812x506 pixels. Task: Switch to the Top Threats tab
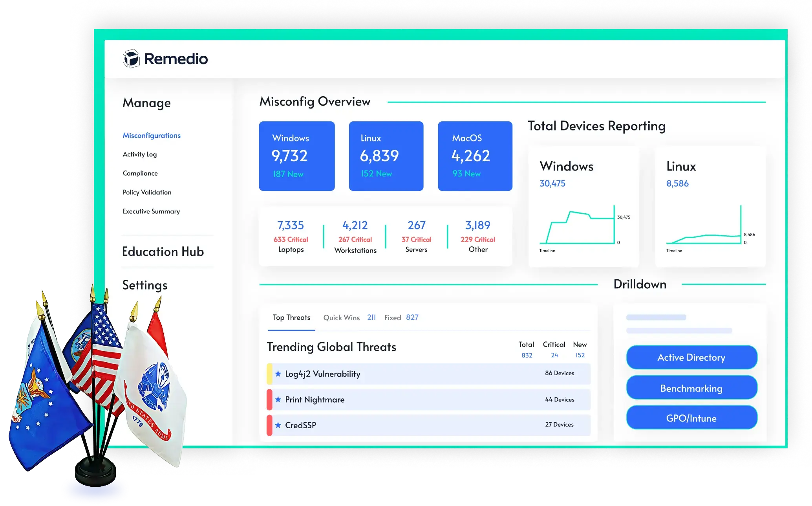(291, 317)
